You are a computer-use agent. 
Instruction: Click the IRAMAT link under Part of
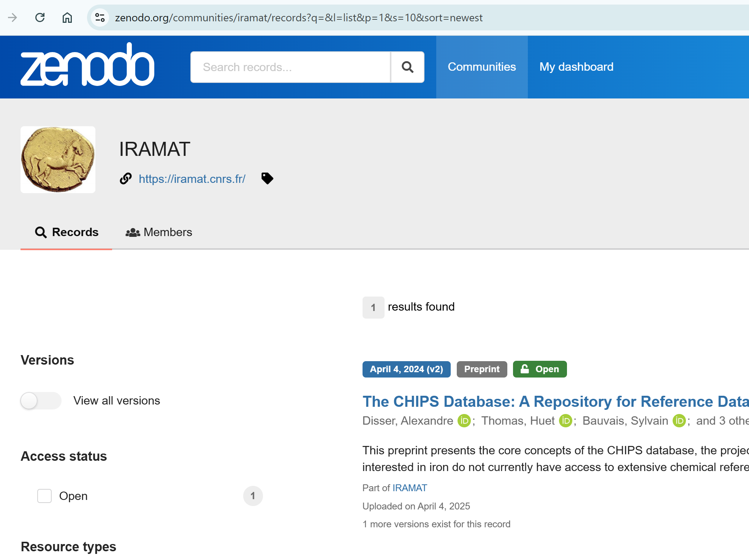[x=410, y=488]
